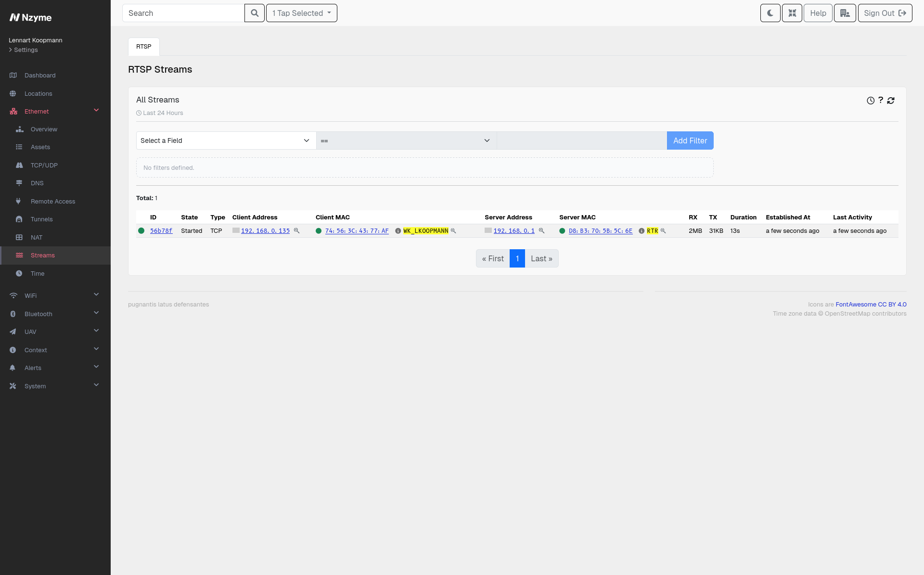Toggle dark mode with moon icon
The width and height of the screenshot is (924, 575).
coord(770,13)
